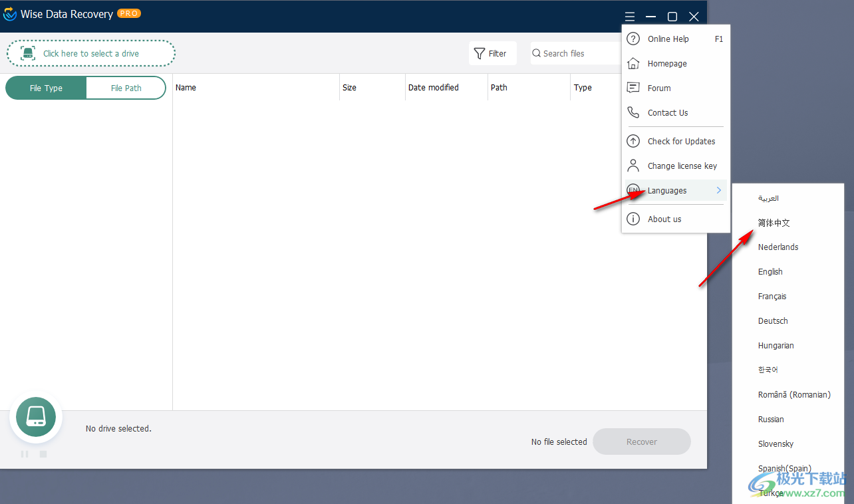Click the drive icon in select-drive box

[x=27, y=53]
